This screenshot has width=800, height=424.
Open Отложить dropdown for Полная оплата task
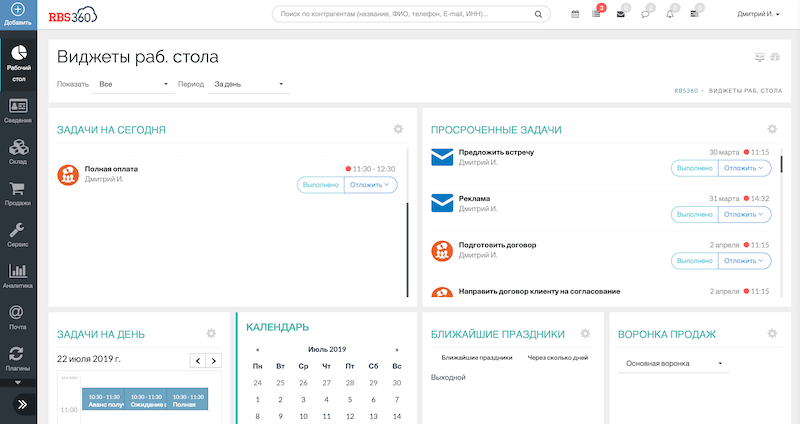371,184
